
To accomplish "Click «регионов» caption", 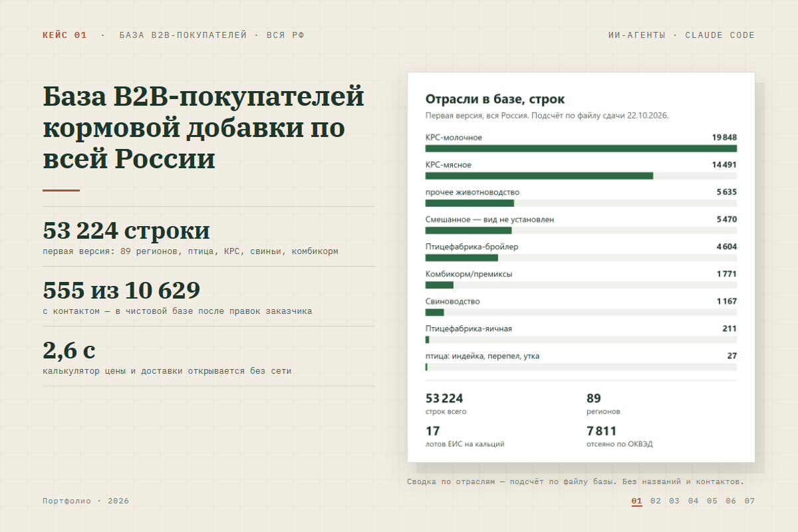I will coord(603,412).
